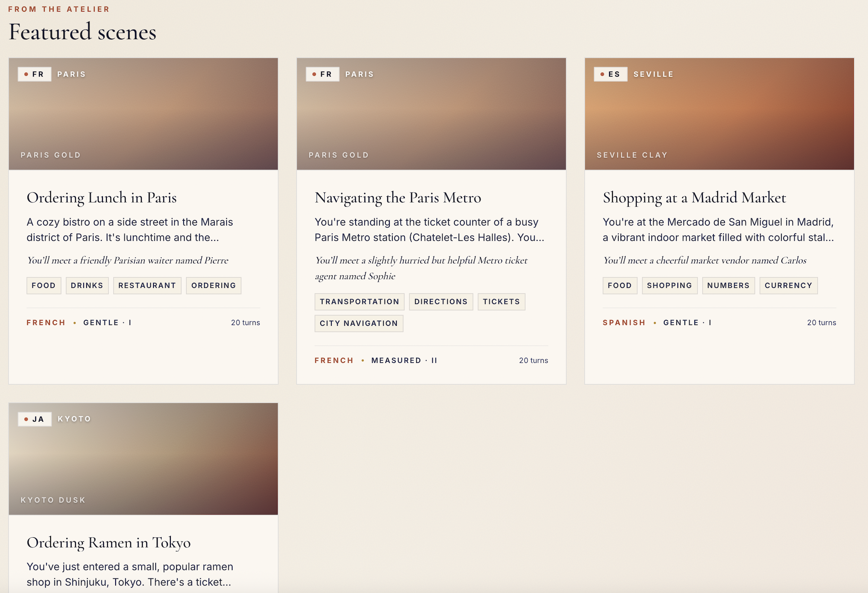Click the MEASURED · II difficulty label
The image size is (868, 593).
404,360
